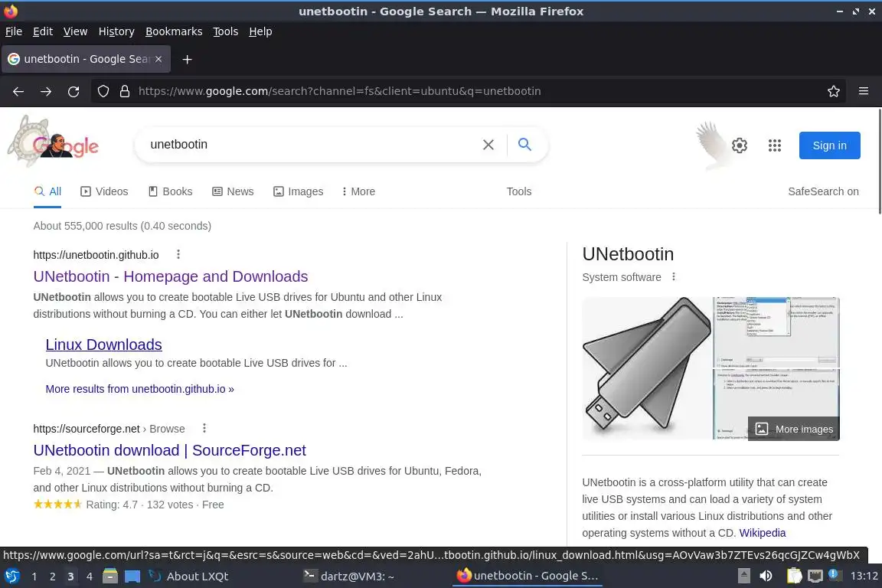Viewport: 882px width, 588px height.
Task: Clear the search box with the X icon
Action: (488, 145)
